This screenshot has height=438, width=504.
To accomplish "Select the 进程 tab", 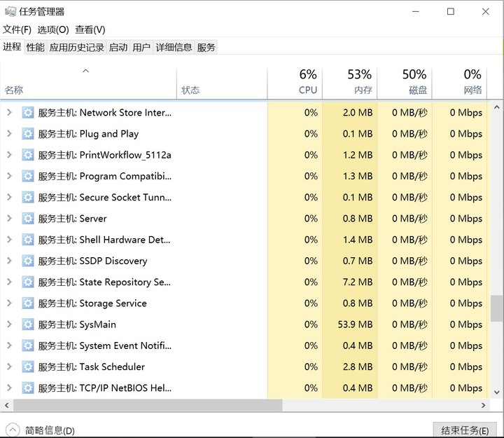I will [12, 47].
